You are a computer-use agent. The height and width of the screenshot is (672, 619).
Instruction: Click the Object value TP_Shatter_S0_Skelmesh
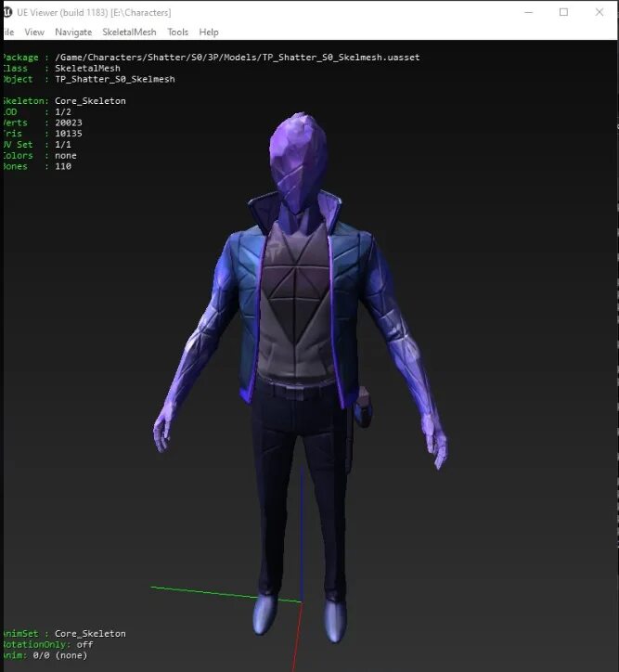[115, 79]
